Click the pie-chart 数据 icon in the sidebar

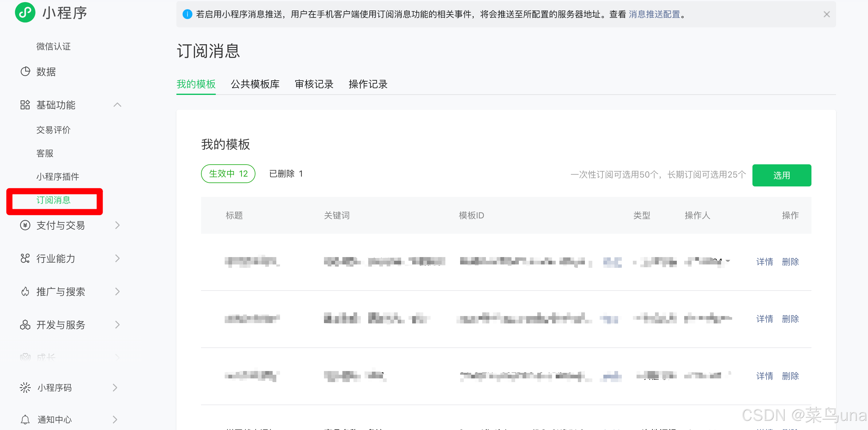(25, 71)
